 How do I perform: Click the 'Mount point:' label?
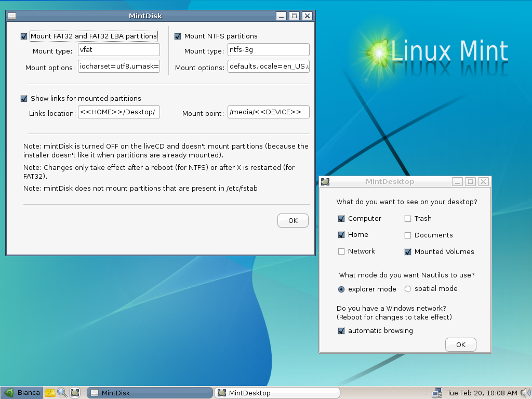203,113
